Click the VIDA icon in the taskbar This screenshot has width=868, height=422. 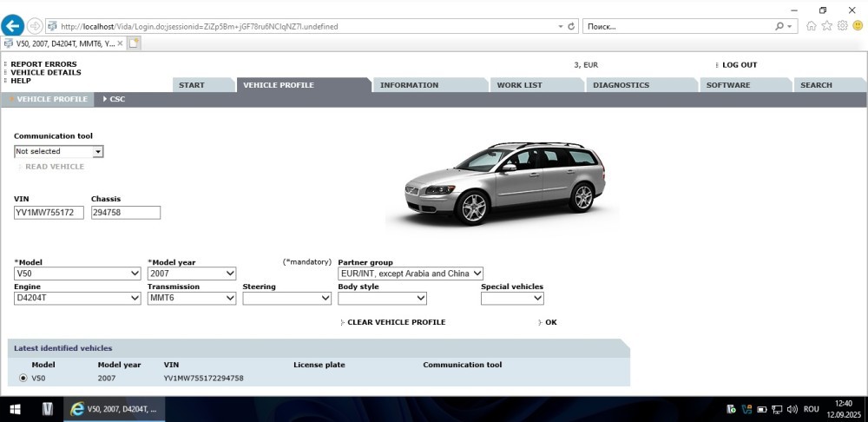[49, 408]
